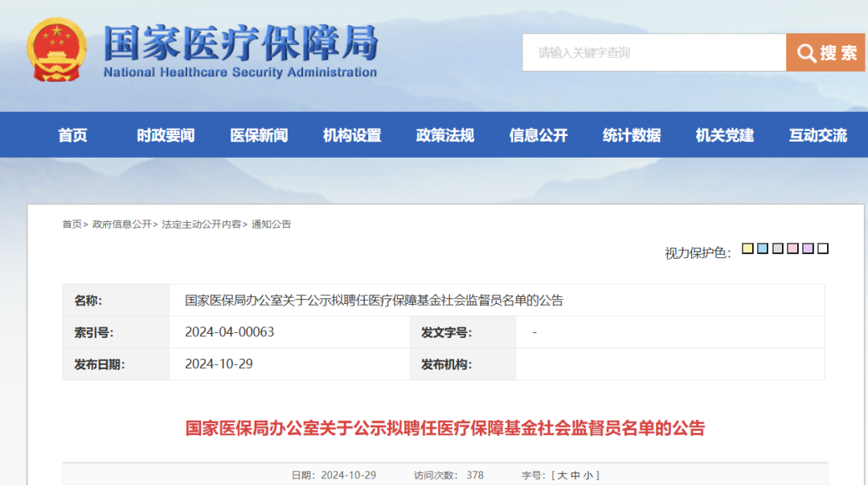Select the blue eye-protection color swatch
The image size is (868, 485).
(762, 249)
